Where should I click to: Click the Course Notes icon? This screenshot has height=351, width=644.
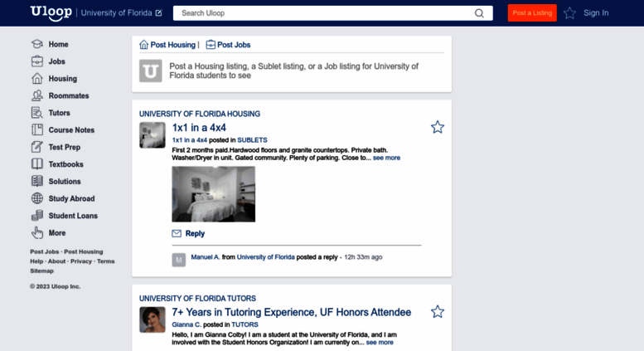pyautogui.click(x=37, y=129)
